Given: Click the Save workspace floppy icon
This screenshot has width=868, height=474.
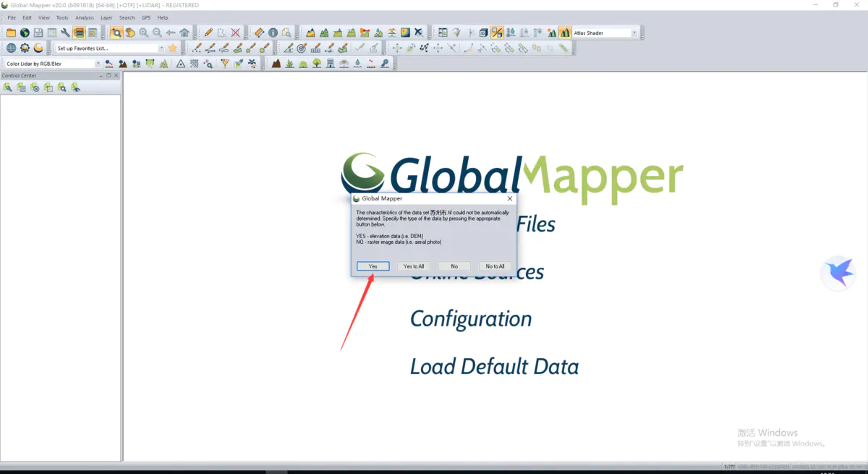Looking at the screenshot, I should (x=38, y=33).
